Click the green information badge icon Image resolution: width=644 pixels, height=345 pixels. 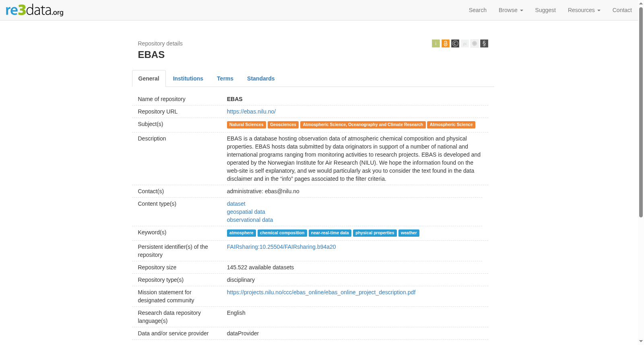(x=436, y=43)
